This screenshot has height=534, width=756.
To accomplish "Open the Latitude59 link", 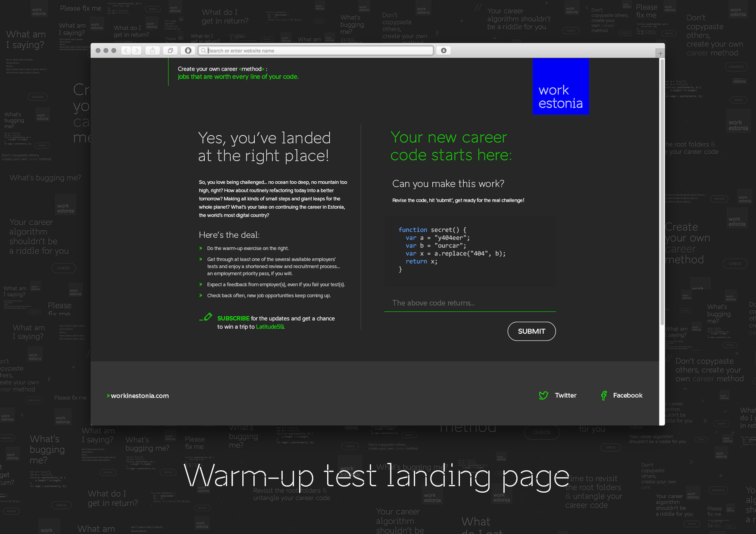I will click(270, 327).
